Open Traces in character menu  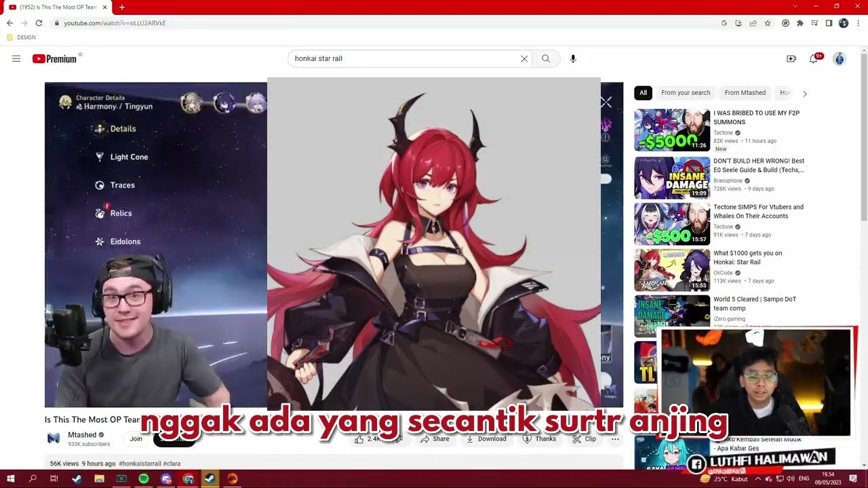[x=114, y=185]
